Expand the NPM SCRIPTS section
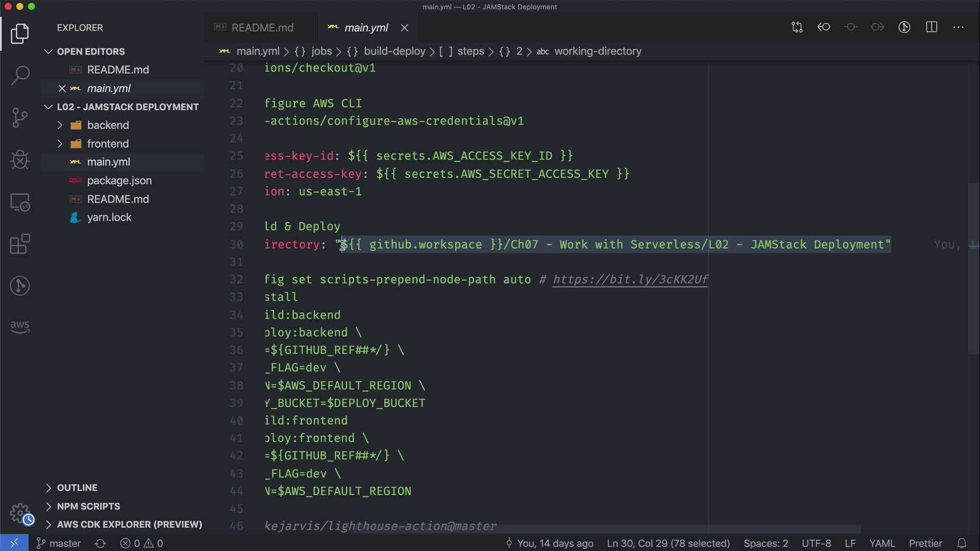Viewport: 980px width, 551px height. tap(88, 506)
